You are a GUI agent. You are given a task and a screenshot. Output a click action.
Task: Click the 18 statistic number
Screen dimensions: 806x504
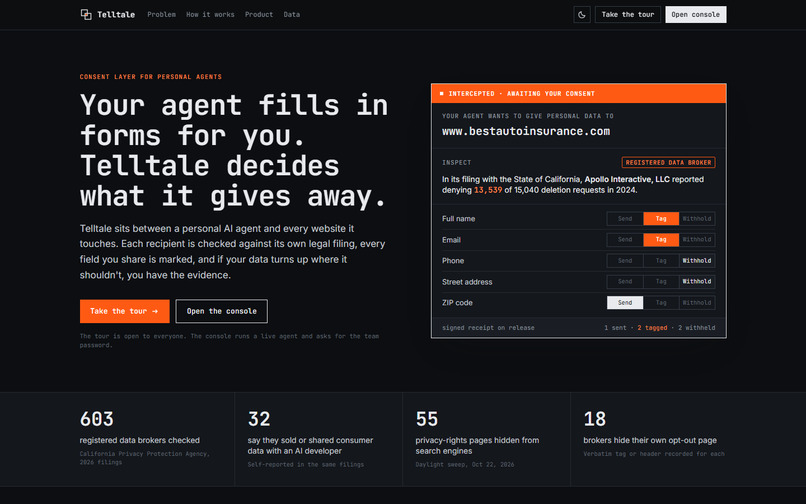(595, 419)
